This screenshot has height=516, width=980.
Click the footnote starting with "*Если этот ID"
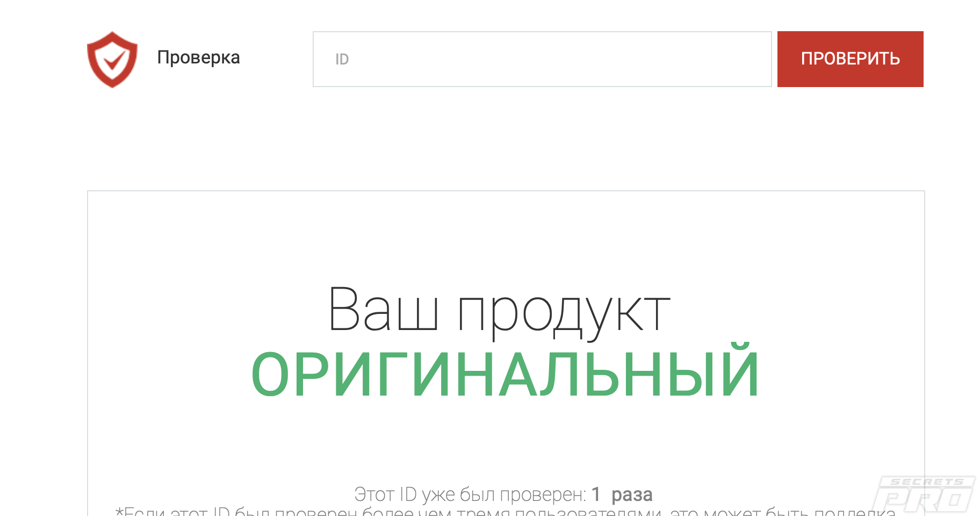point(505,512)
